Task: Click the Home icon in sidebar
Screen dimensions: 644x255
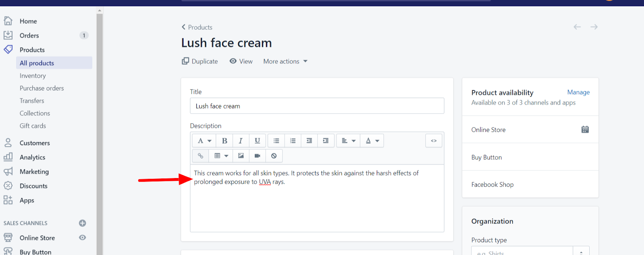Action: pyautogui.click(x=8, y=21)
